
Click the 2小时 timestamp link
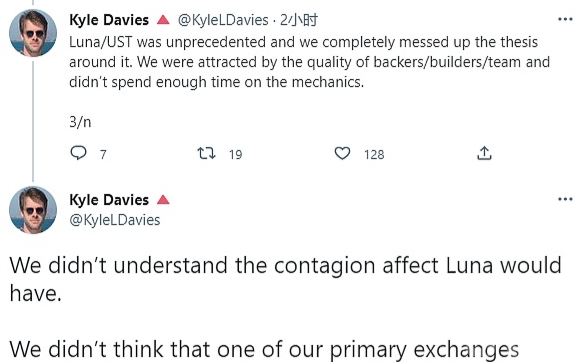coord(299,20)
